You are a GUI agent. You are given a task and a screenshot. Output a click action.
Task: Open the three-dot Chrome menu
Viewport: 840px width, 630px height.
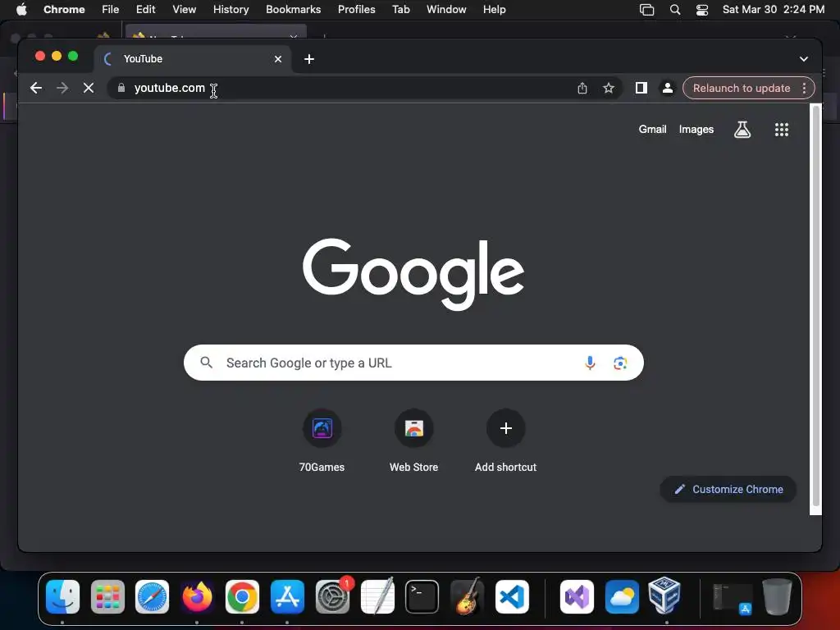[804, 88]
